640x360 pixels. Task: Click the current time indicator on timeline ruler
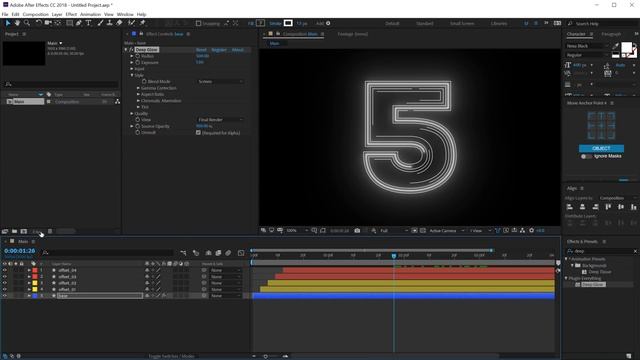click(x=394, y=256)
